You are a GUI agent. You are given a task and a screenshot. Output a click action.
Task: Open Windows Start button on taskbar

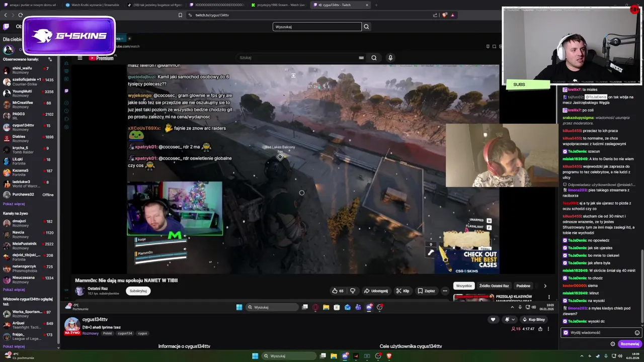coord(255,356)
